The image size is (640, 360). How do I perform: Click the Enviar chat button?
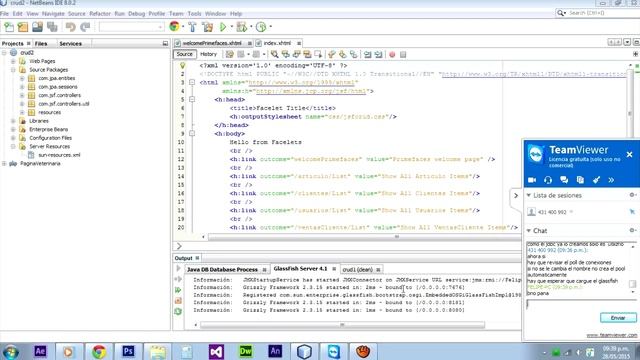coord(618,318)
